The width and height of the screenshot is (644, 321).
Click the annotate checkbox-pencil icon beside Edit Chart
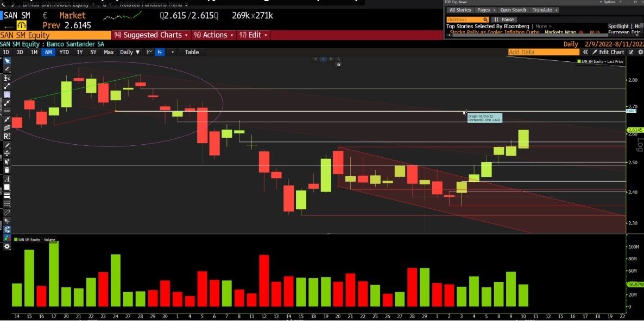(632, 52)
